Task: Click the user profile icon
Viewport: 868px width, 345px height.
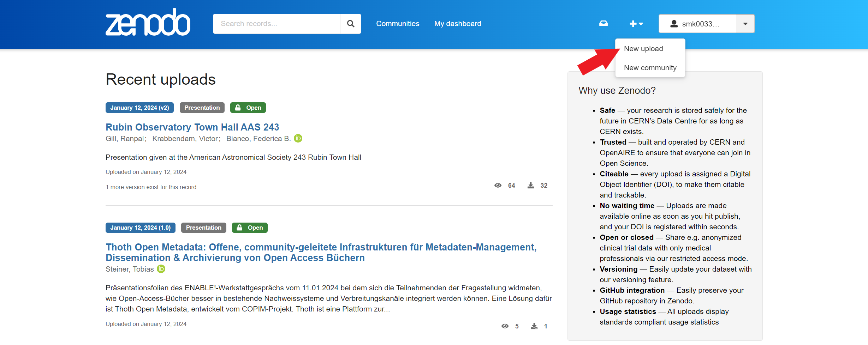Action: coord(674,24)
